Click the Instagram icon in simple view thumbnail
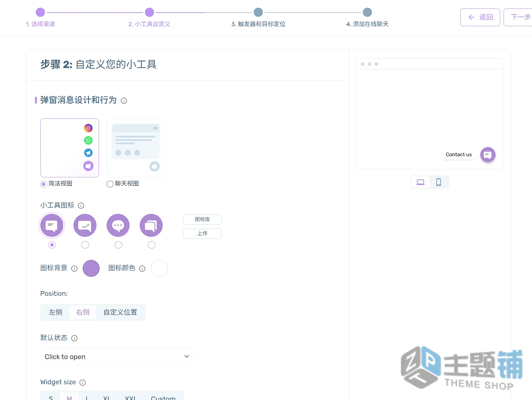Viewport: 532px width, 400px height. point(88,128)
